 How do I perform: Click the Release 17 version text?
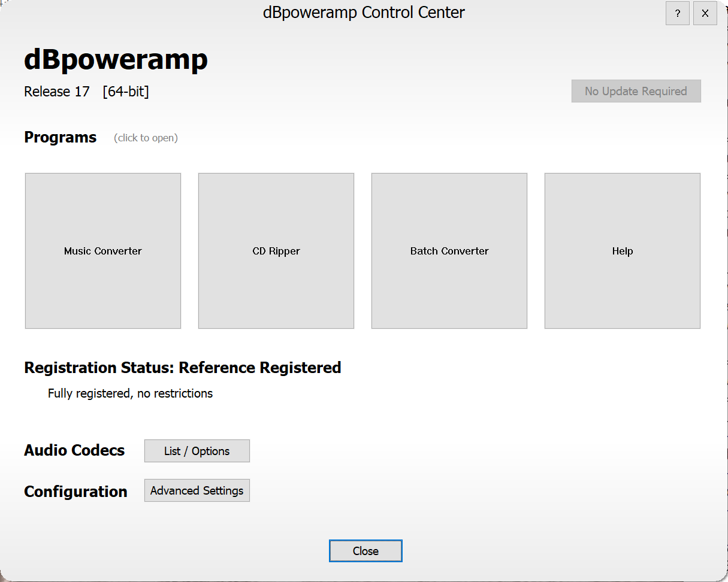click(57, 92)
